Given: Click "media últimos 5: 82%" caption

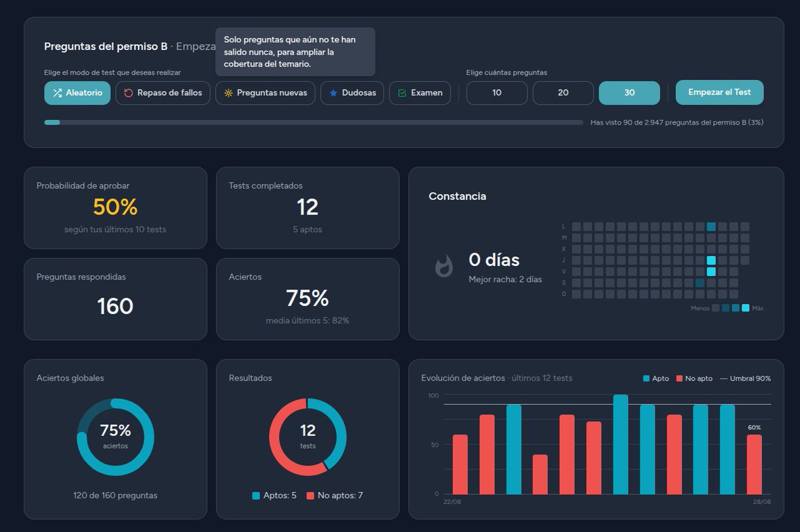Looking at the screenshot, I should pos(307,320).
